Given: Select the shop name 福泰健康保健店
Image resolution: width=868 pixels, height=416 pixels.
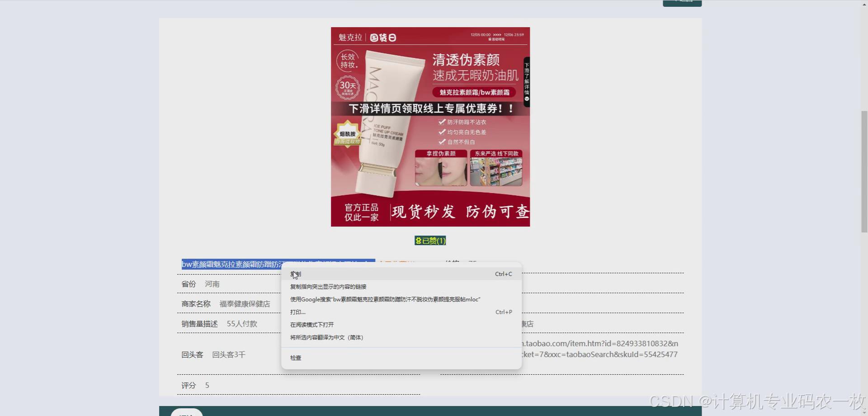Looking at the screenshot, I should [x=245, y=304].
